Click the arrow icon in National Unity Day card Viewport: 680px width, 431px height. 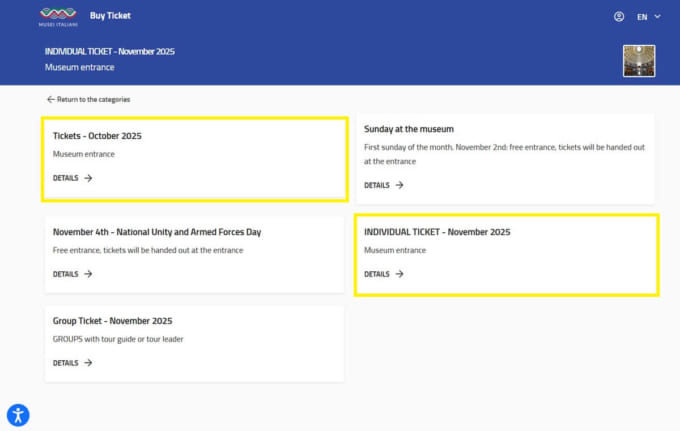[88, 274]
